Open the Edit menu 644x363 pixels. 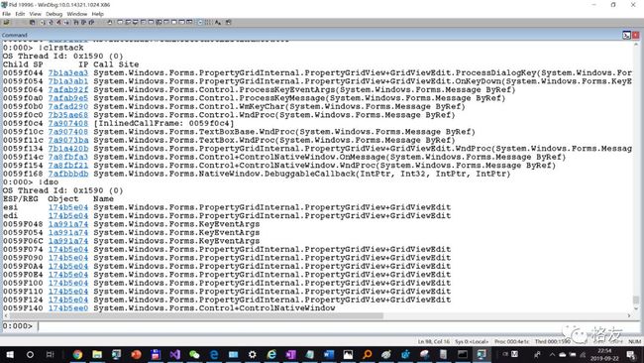(20, 14)
